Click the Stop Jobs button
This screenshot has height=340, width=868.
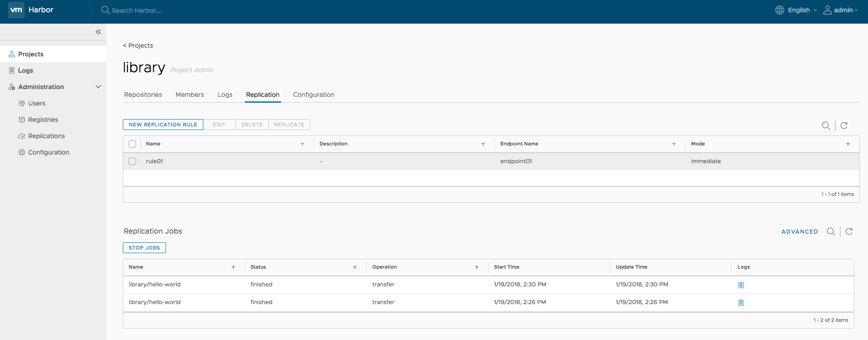(144, 248)
